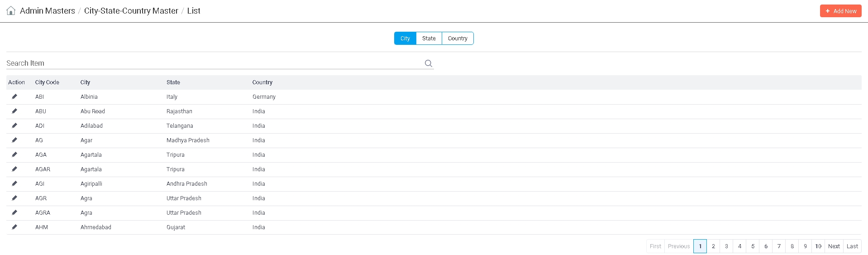Image resolution: width=868 pixels, height=255 pixels.
Task: Click the pencil icon for Abu Road
Action: [x=14, y=111]
